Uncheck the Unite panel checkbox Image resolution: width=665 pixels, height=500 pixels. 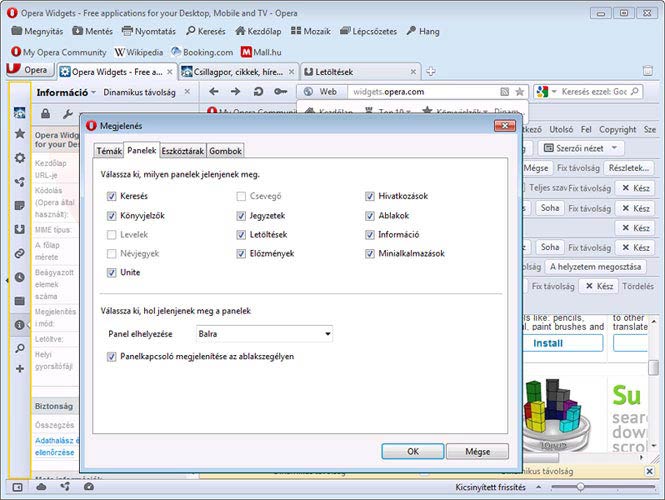click(x=112, y=272)
